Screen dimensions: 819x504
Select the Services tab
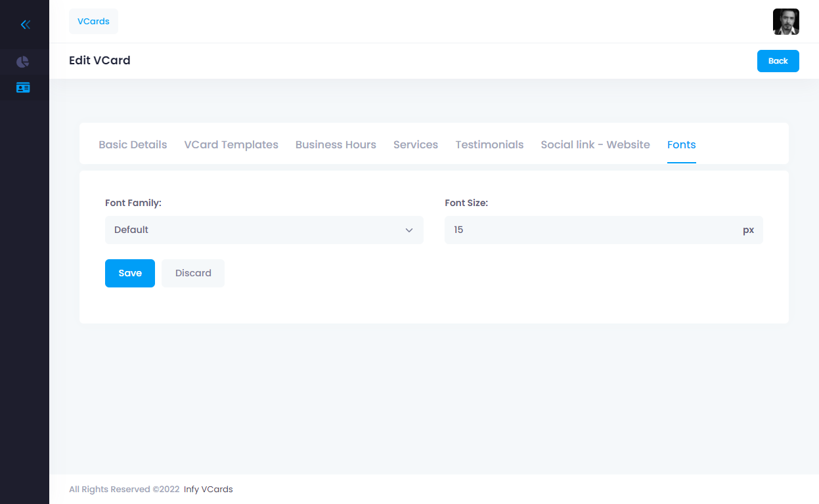416,144
